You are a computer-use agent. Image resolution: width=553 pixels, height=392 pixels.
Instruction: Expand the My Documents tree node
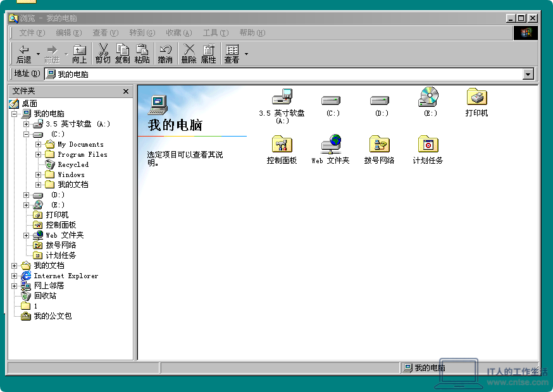tap(38, 144)
